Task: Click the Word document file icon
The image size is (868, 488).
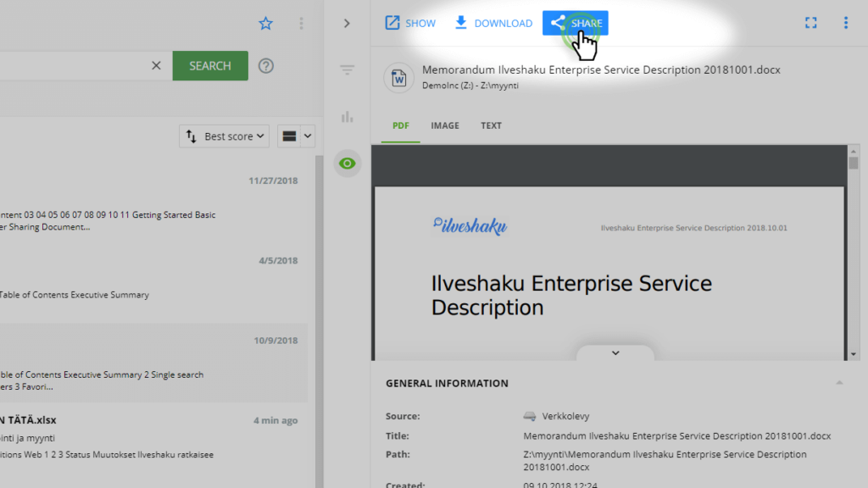Action: pyautogui.click(x=398, y=78)
